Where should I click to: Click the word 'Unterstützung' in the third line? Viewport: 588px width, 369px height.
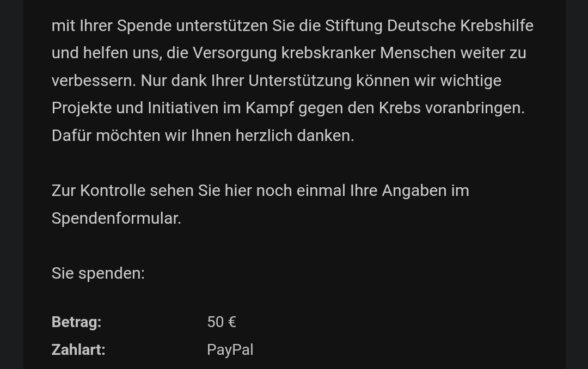300,81
